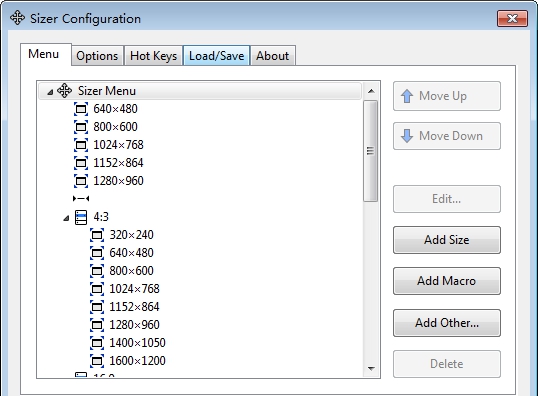Select 1280×960 text under 4:3
The image size is (538, 396).
(134, 325)
